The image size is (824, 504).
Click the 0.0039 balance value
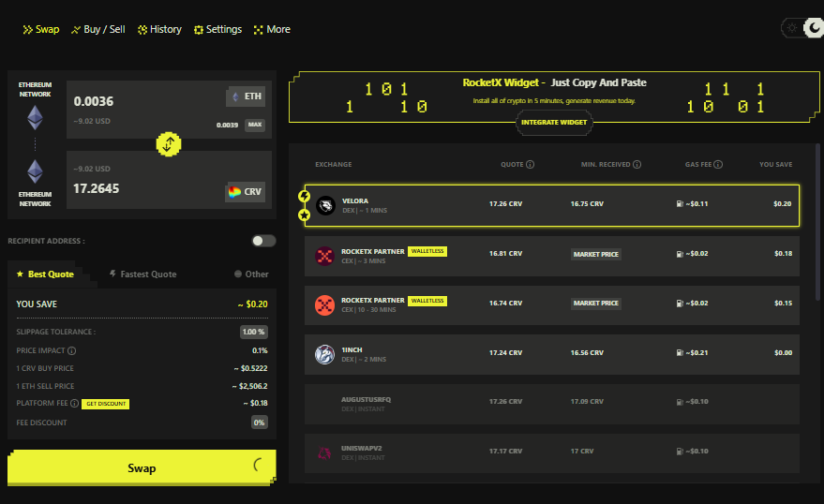pos(227,125)
